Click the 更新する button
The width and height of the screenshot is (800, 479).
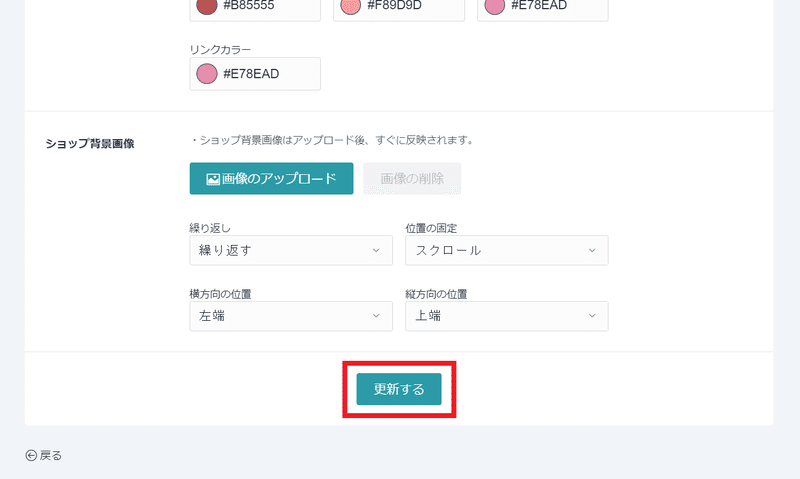pos(399,389)
